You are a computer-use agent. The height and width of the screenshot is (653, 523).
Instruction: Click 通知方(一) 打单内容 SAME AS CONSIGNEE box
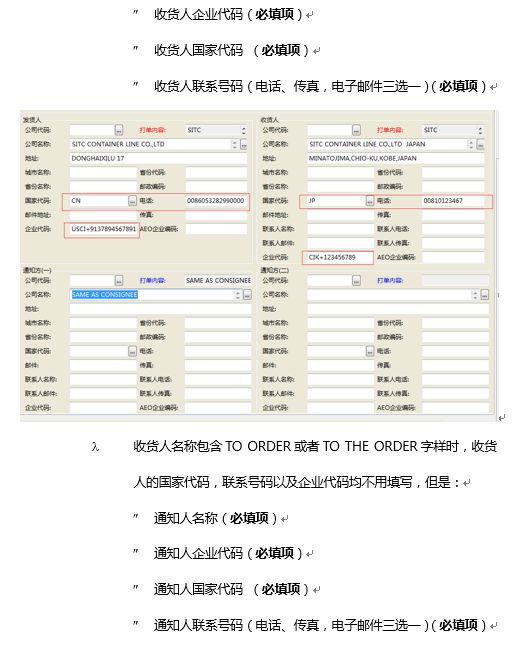pyautogui.click(x=218, y=281)
